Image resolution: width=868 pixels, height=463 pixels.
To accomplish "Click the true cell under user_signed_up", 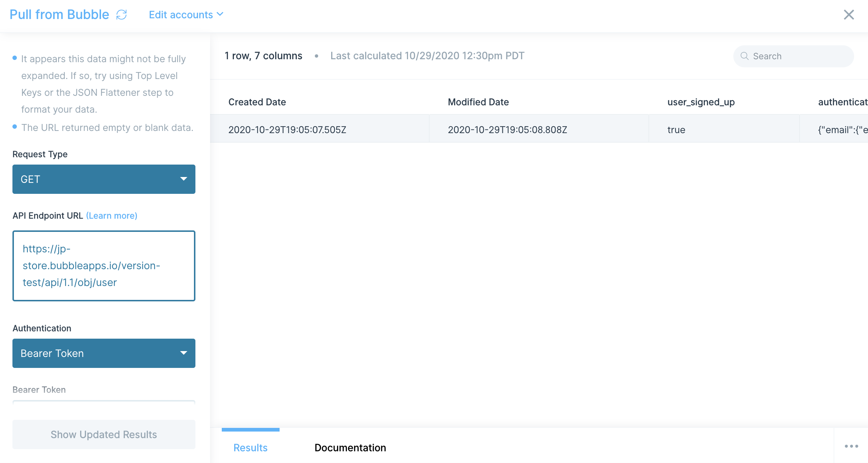I will 724,129.
